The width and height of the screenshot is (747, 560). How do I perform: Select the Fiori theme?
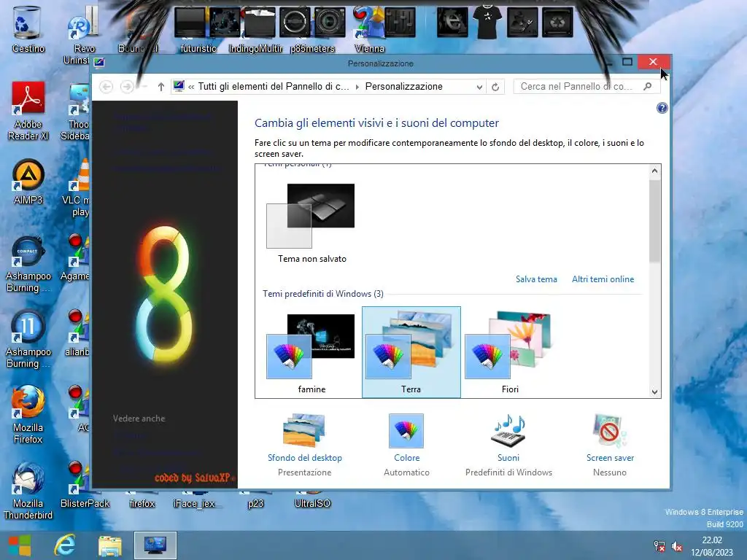point(510,352)
